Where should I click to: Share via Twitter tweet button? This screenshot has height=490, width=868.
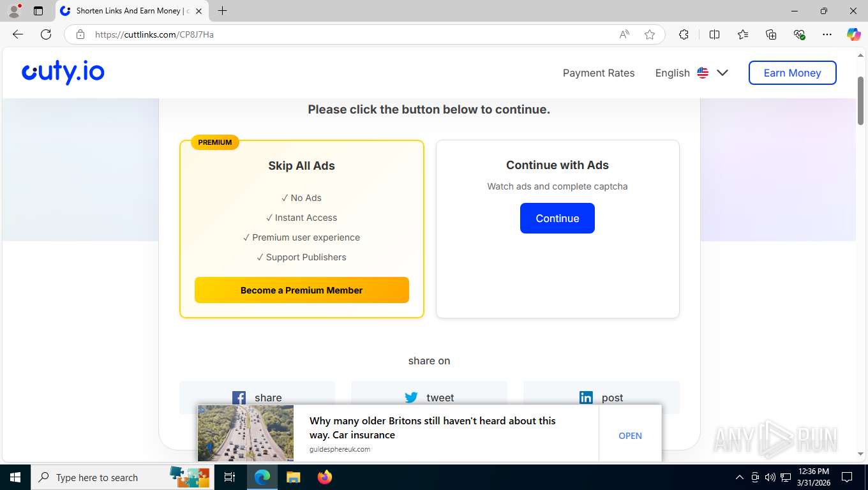point(429,397)
